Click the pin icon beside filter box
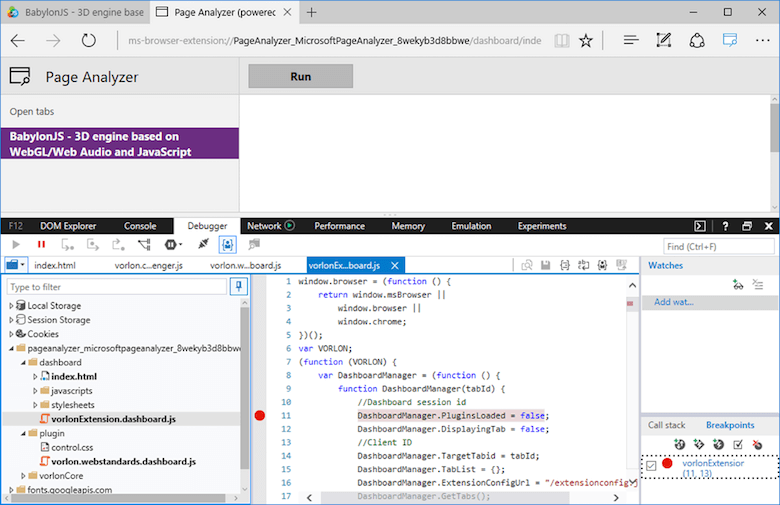The image size is (780, 505). [239, 286]
